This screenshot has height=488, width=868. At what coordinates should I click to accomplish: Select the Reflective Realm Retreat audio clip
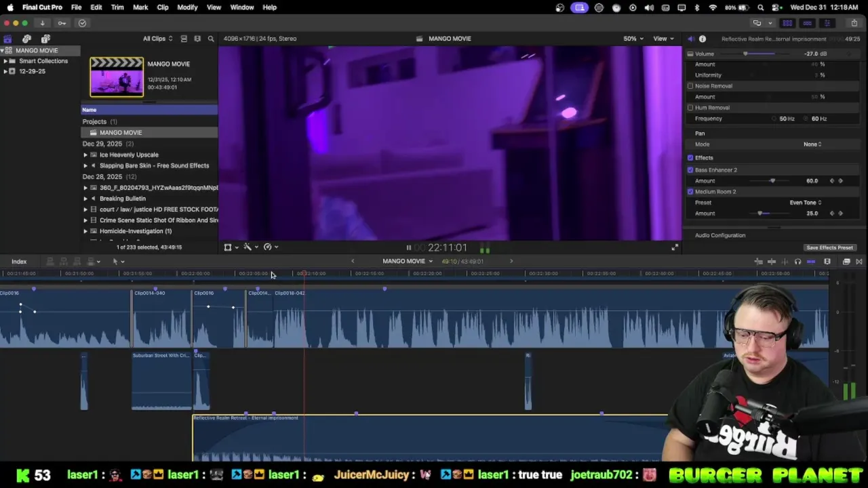(430, 438)
